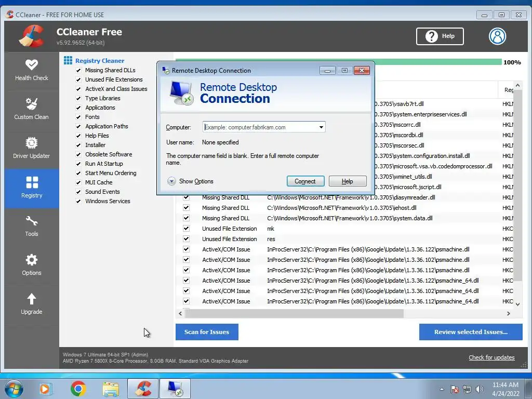This screenshot has width=532, height=399.
Task: Open the Upgrade arrow section
Action: click(x=32, y=304)
